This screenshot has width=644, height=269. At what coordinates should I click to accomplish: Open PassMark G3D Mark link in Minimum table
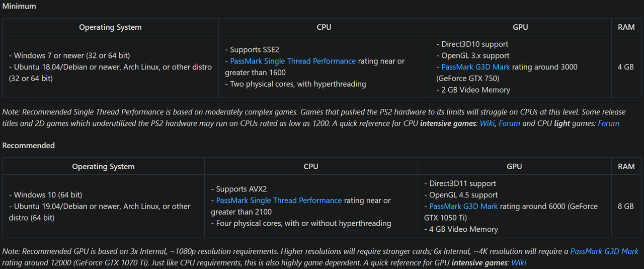click(x=475, y=67)
